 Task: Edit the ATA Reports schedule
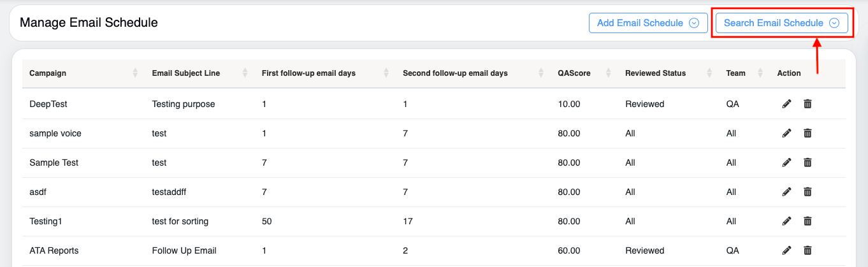(x=786, y=250)
